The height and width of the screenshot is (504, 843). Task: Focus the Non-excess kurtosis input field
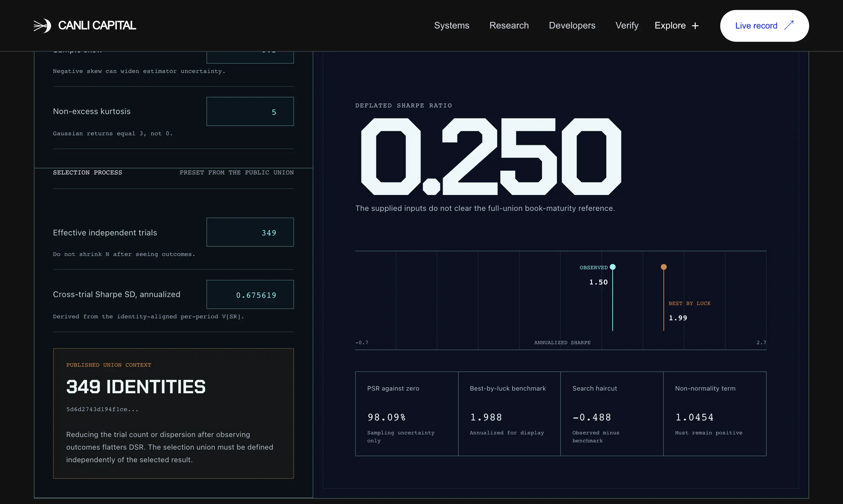pyautogui.click(x=250, y=111)
